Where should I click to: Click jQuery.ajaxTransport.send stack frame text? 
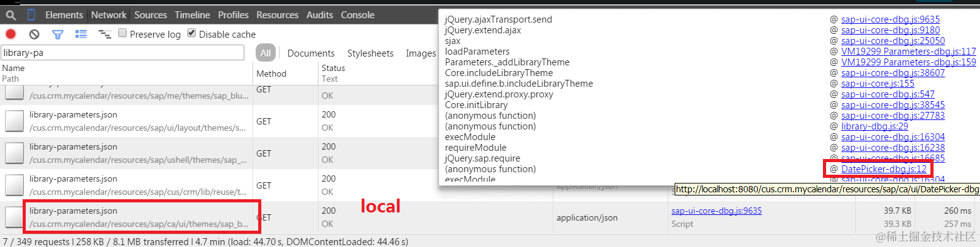[x=498, y=19]
